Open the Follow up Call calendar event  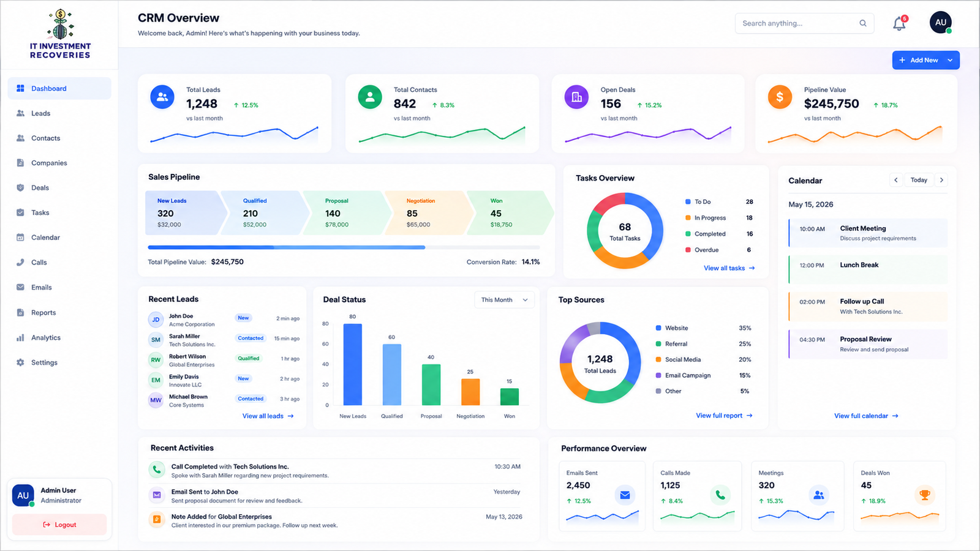pyautogui.click(x=868, y=307)
